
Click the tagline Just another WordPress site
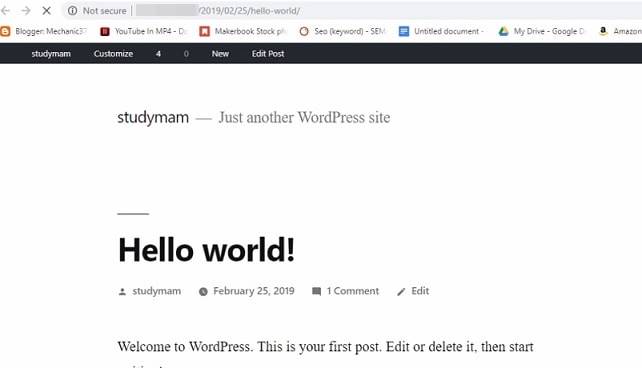point(304,117)
